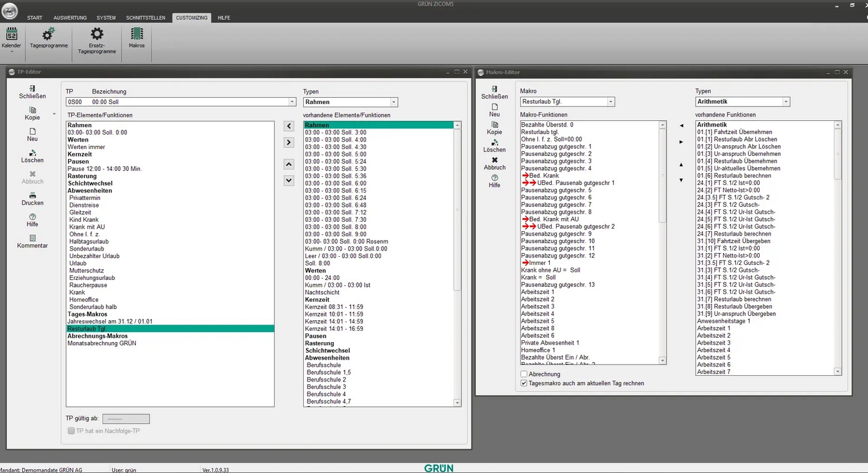Open the TP Bezeichnung dropdown
This screenshot has width=868, height=473.
292,102
